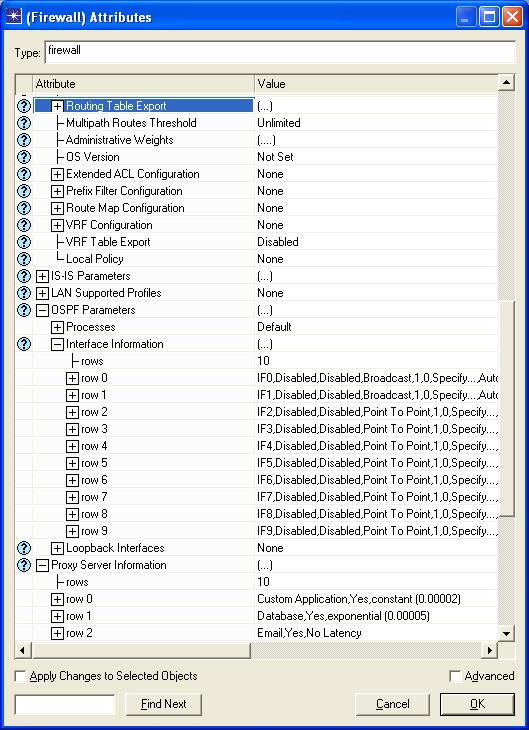Click the Cancel button
529x730 pixels.
(x=393, y=704)
